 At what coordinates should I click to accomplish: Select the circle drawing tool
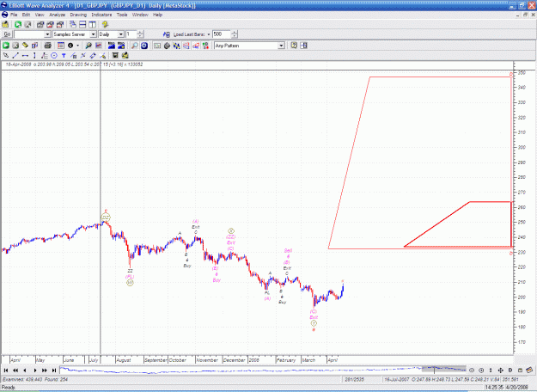pos(54,56)
